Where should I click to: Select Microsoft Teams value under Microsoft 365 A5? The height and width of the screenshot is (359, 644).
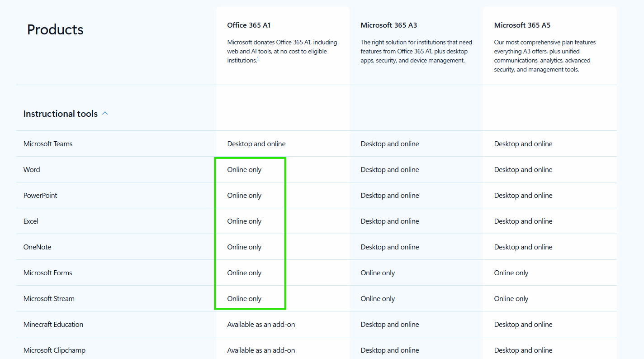click(523, 144)
